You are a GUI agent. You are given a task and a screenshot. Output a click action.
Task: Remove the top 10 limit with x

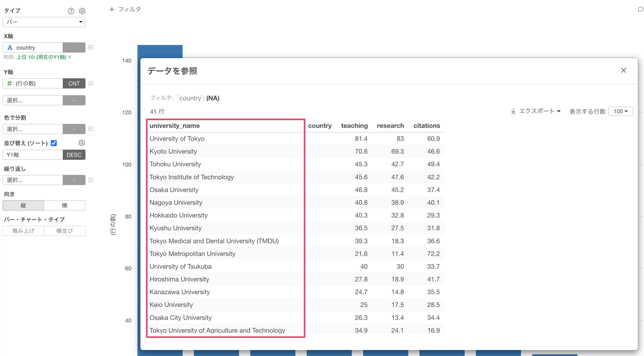pos(70,57)
